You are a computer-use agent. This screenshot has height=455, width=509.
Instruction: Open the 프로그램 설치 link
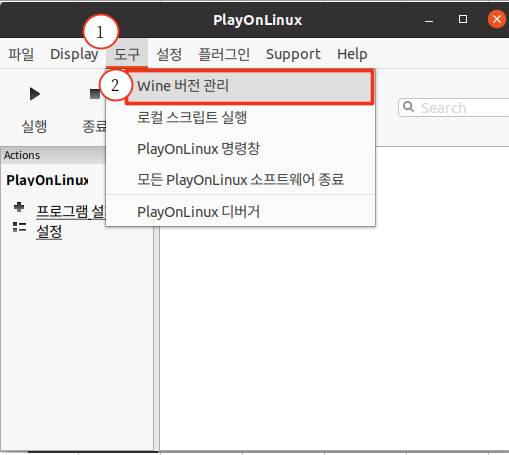(x=71, y=211)
